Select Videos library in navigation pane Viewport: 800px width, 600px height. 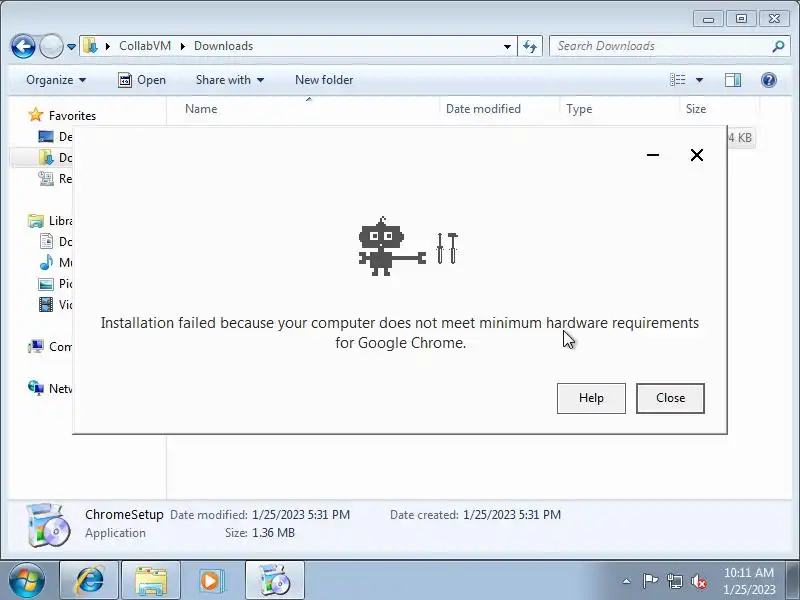[55, 305]
